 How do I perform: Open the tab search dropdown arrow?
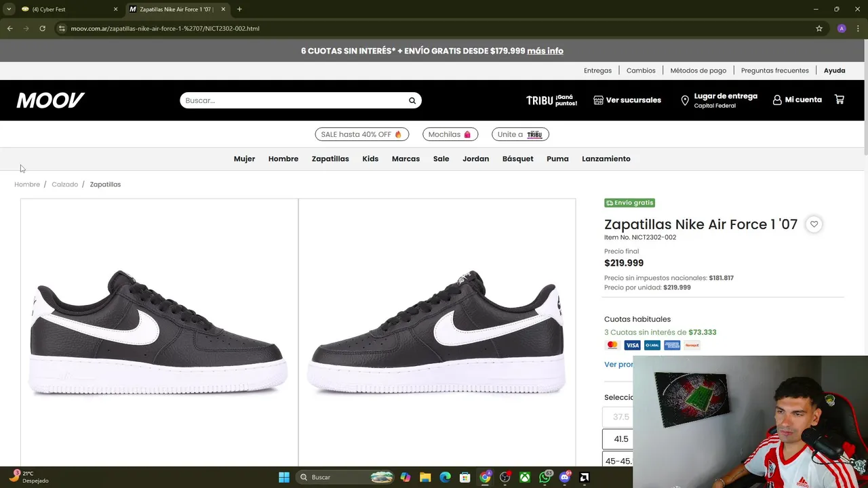pyautogui.click(x=9, y=9)
